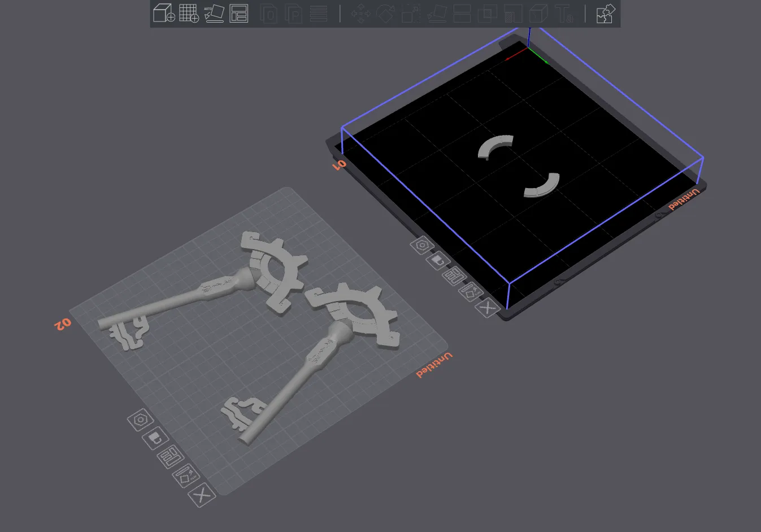Switch to Assembly view puzzle icon

(606, 13)
